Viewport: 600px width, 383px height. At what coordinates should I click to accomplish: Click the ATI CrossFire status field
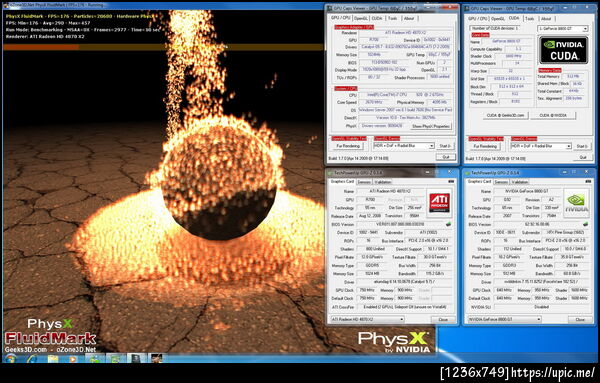pyautogui.click(x=404, y=307)
